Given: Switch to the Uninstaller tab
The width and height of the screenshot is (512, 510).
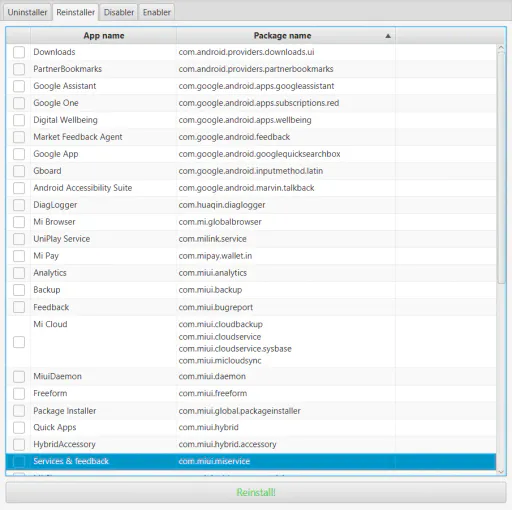Looking at the screenshot, I should 27,12.
